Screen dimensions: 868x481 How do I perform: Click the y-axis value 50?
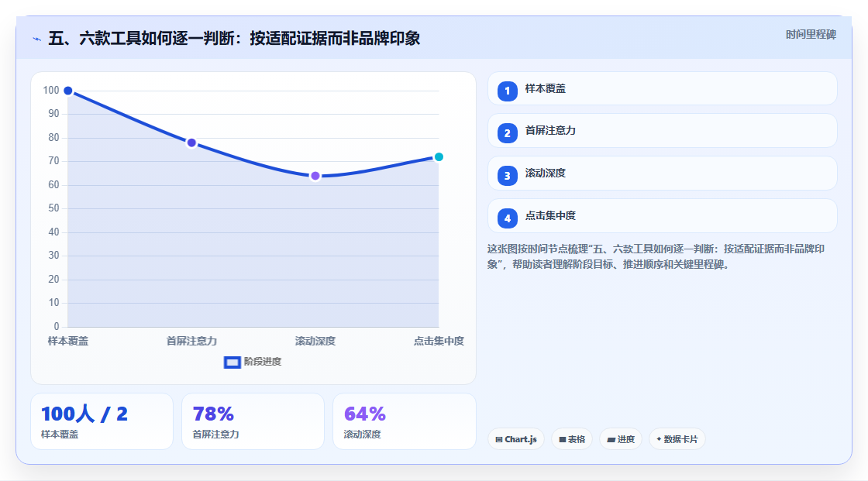click(53, 208)
